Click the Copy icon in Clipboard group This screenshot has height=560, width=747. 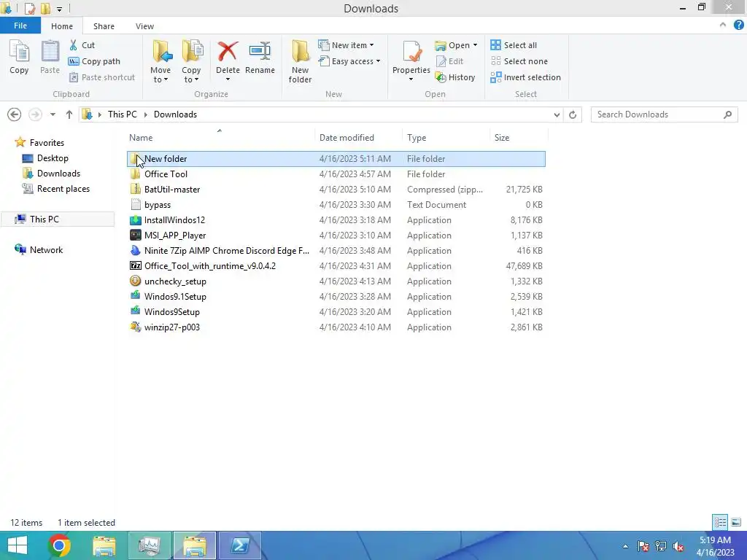point(19,57)
